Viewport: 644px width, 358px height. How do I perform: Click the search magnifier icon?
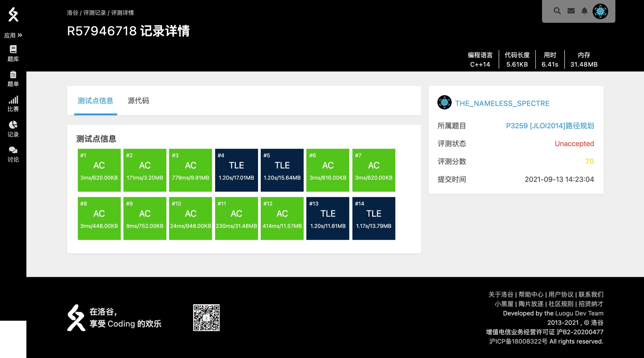(x=557, y=11)
